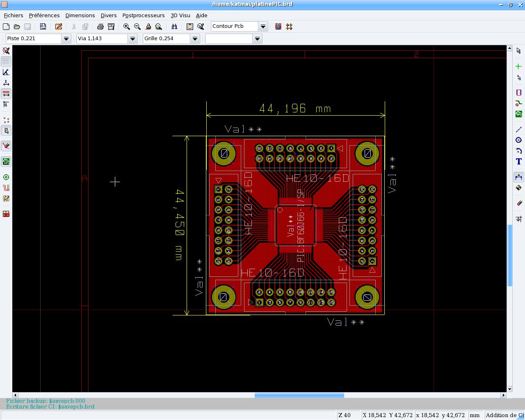Expand the Piste 0,221 track width dropdown

66,39
